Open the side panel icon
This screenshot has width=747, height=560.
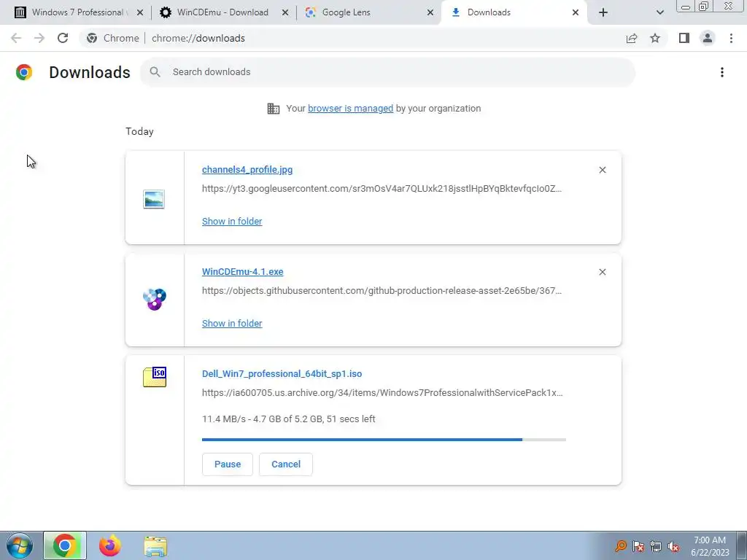[x=684, y=38]
